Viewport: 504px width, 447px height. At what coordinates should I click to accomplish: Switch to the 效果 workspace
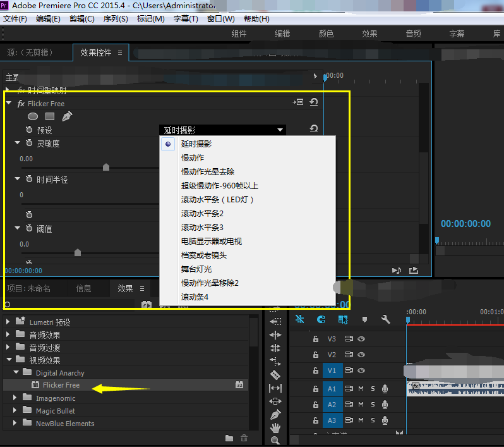click(369, 34)
